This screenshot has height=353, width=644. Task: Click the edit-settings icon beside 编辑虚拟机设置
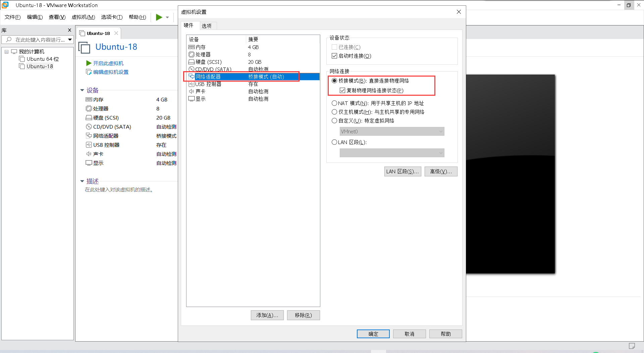click(x=89, y=72)
